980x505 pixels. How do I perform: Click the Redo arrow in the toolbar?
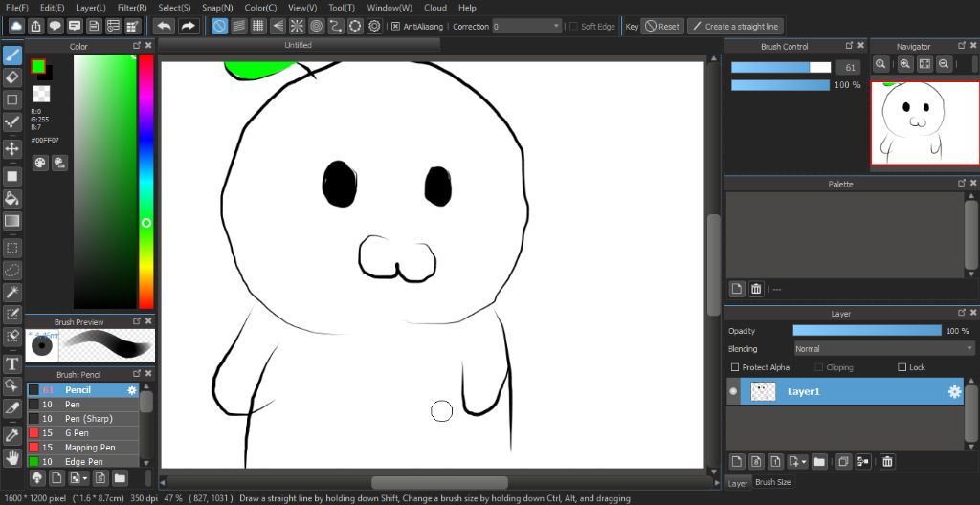click(x=187, y=26)
